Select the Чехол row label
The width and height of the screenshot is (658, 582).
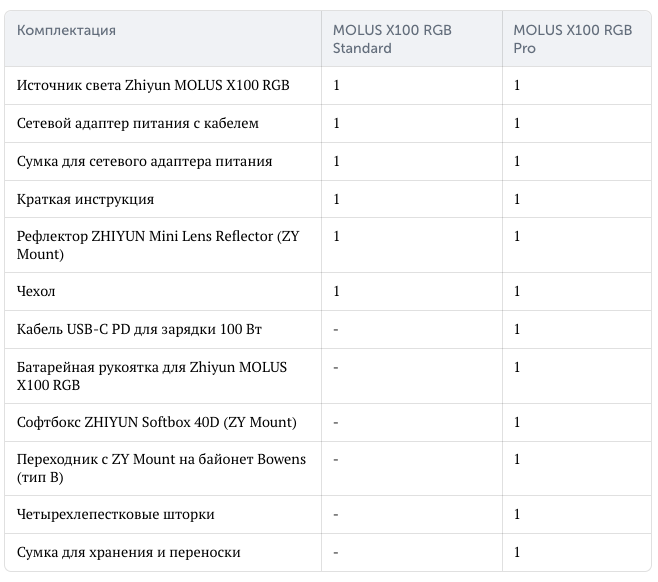[36, 291]
